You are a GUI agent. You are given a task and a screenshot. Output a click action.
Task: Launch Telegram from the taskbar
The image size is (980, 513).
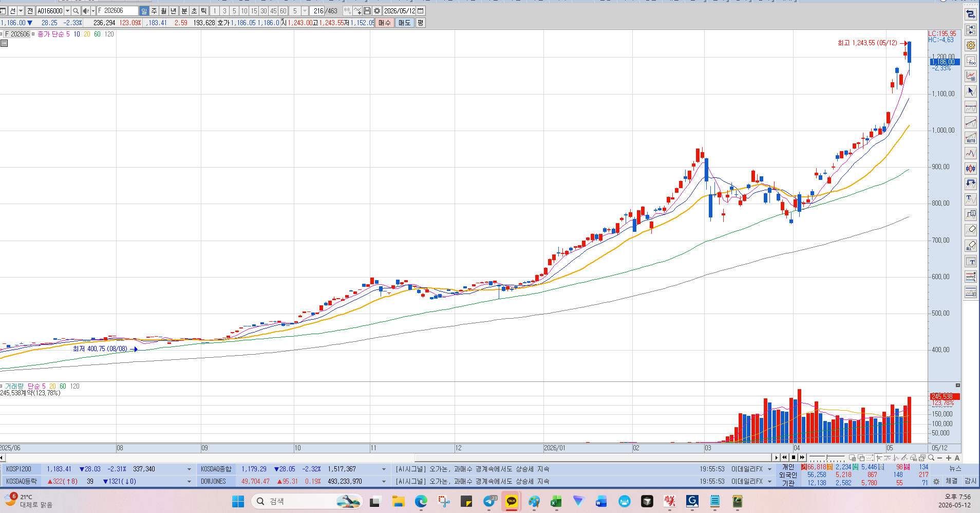pos(489,501)
